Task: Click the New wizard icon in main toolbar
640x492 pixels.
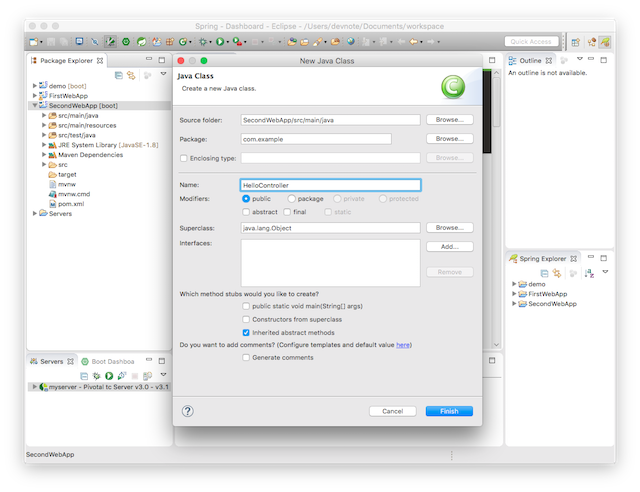Action: click(x=33, y=42)
